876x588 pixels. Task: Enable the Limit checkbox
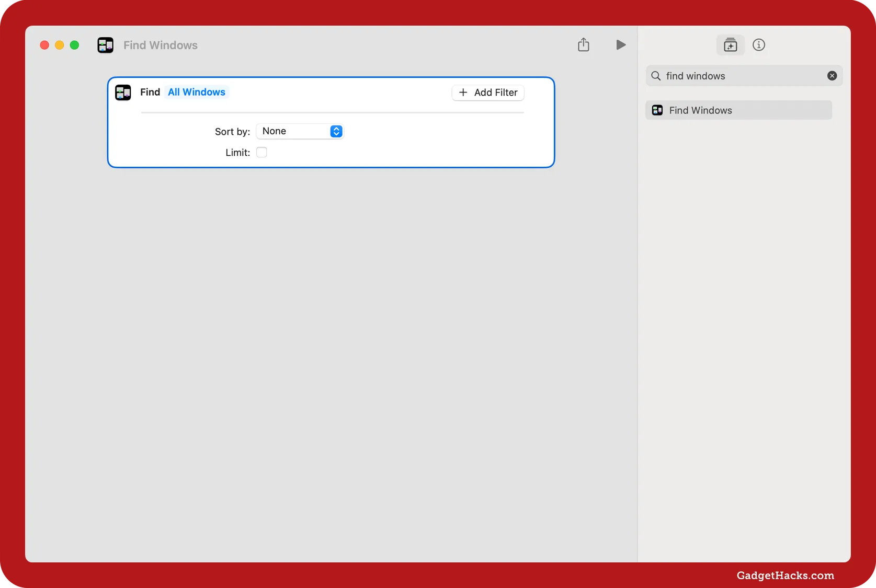point(261,152)
